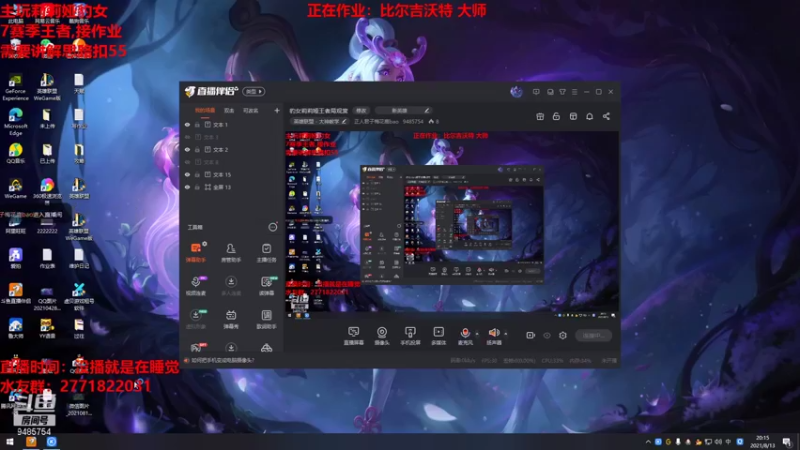Toggle visibility of 文本 2 source
This screenshot has height=450, width=800.
pos(187,149)
